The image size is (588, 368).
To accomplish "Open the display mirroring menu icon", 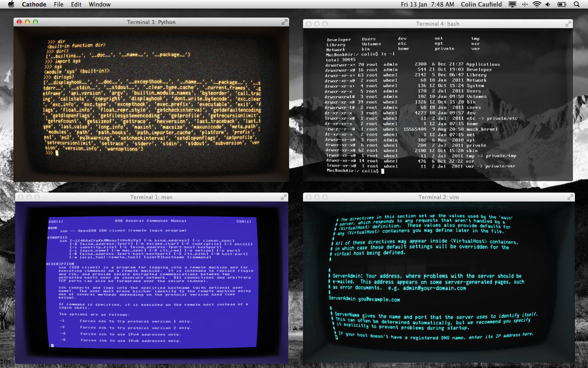I will click(x=512, y=4).
